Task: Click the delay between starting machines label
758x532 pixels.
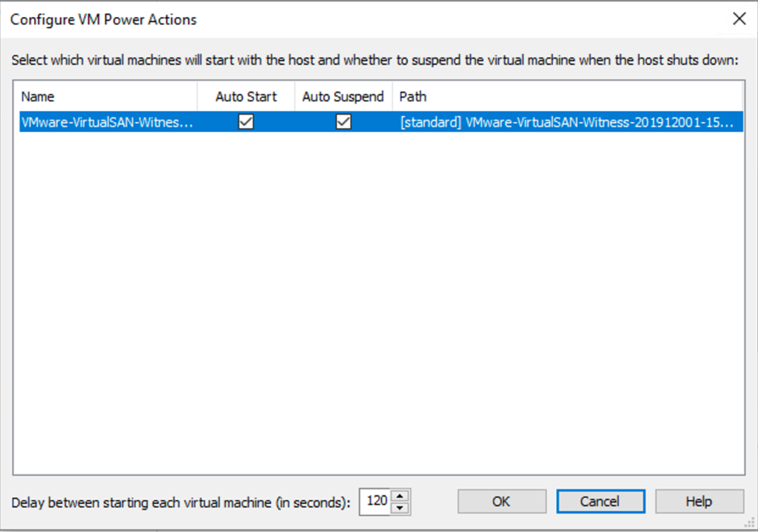Action: 181,502
